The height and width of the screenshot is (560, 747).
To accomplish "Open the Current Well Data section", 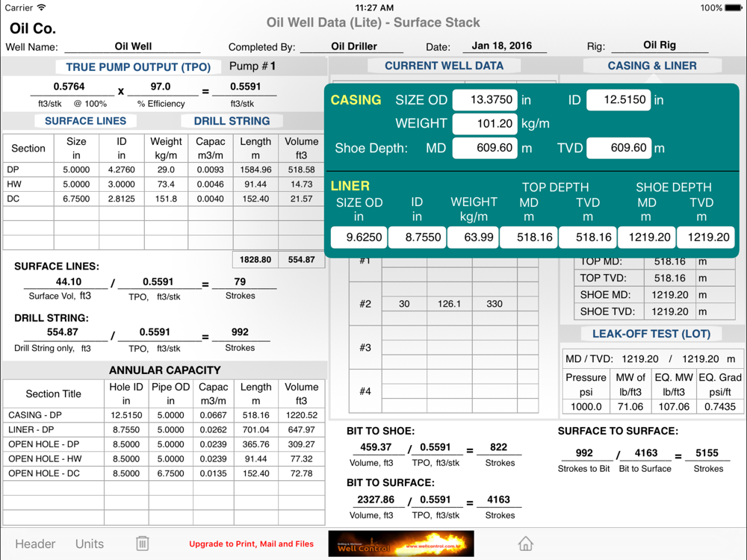I will [x=444, y=66].
